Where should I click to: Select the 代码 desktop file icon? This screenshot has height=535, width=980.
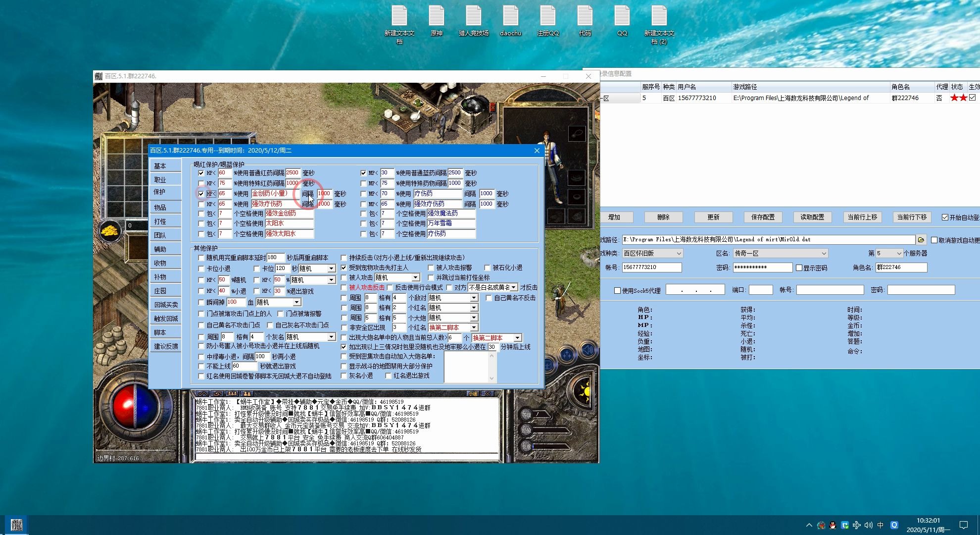[585, 20]
